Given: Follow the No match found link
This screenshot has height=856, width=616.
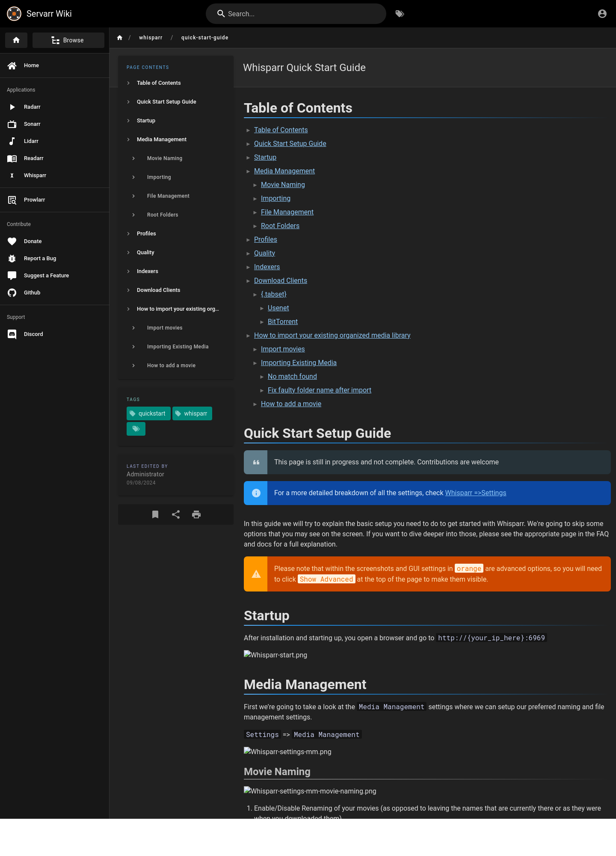Looking at the screenshot, I should 292,377.
